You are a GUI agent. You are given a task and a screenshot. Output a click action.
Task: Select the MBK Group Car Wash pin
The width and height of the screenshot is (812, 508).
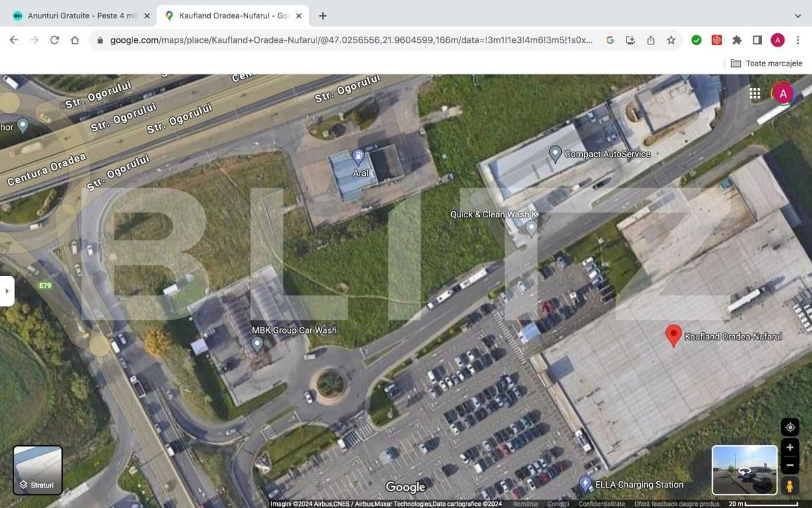[257, 344]
